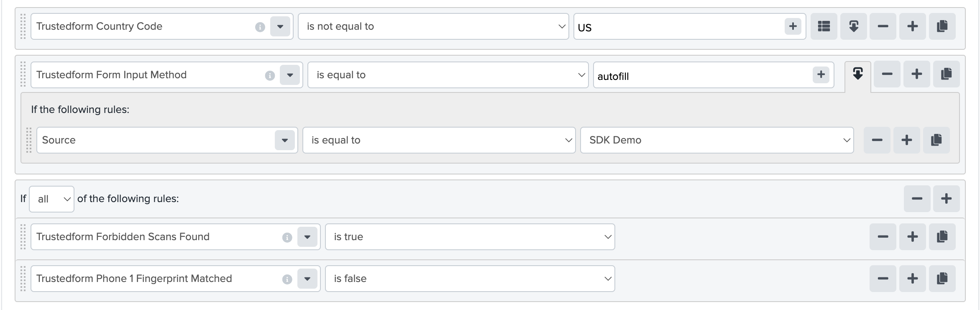
Task: Click the list icon on Country Code row
Action: pos(824,26)
